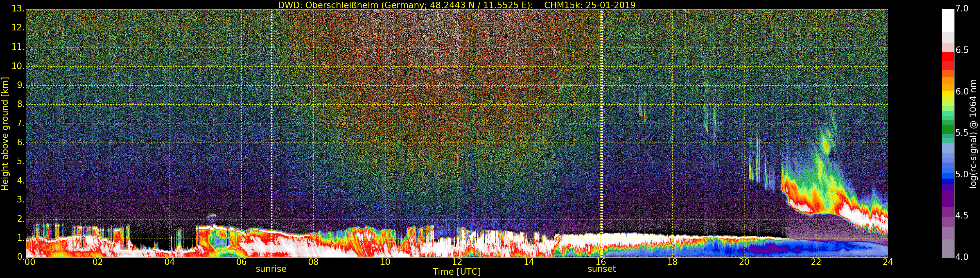Click the "10." height axis tick label
Screen dimensions: 980x278
click(18, 66)
